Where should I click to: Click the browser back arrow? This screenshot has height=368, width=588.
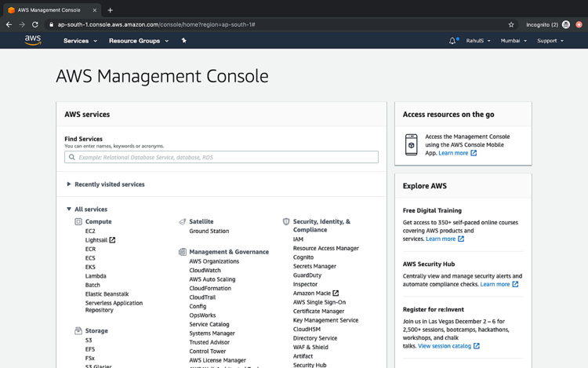[x=9, y=24]
